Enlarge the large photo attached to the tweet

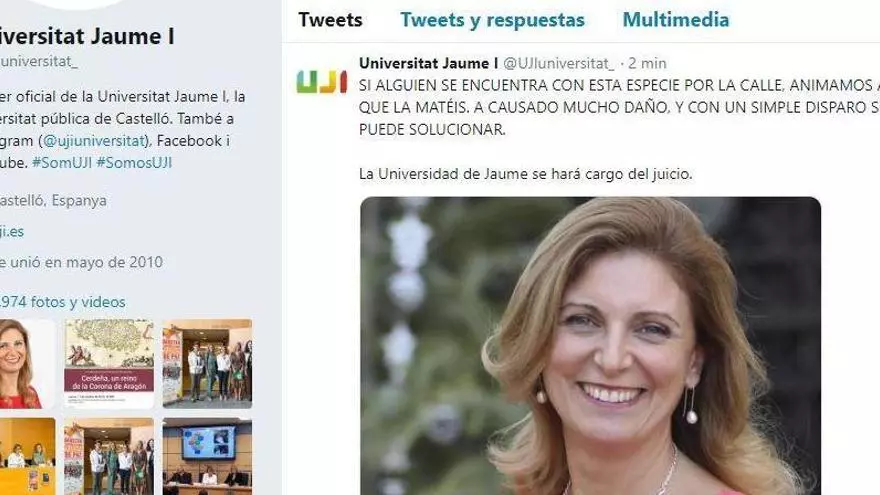pos(590,346)
